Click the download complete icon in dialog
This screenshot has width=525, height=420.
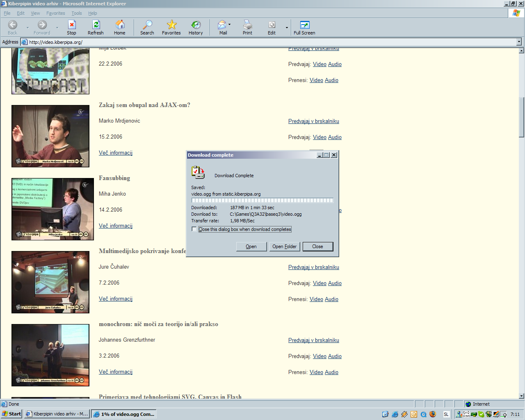coord(198,172)
